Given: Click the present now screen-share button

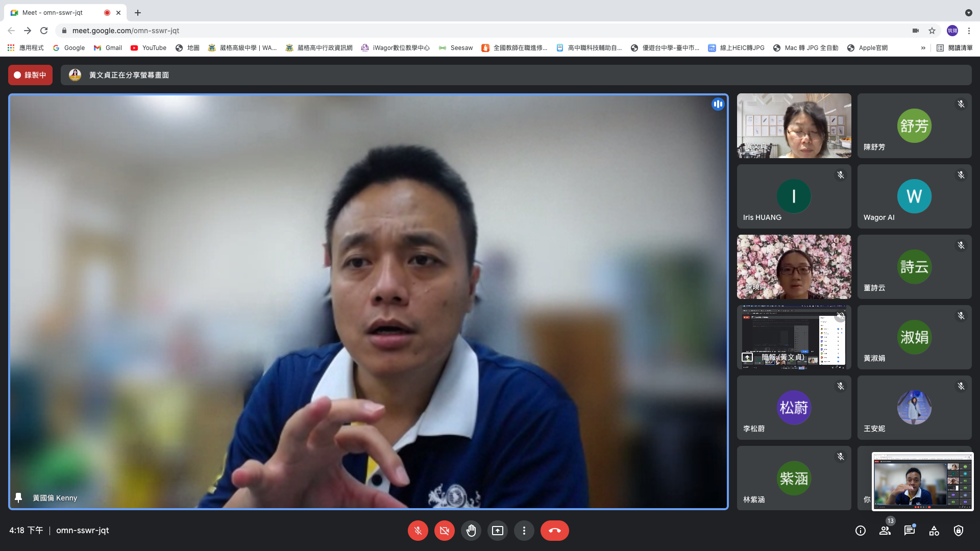Looking at the screenshot, I should 497,531.
